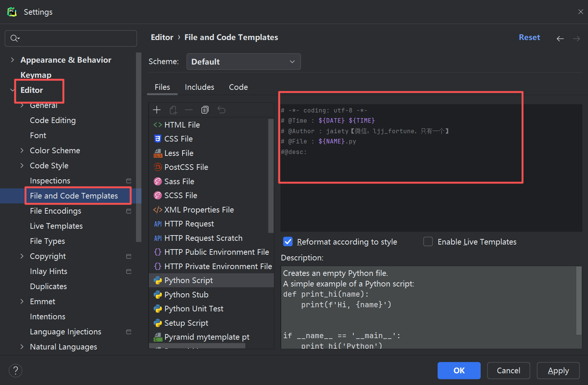Enable the Live Templates checkbox
588x385 pixels.
[428, 242]
